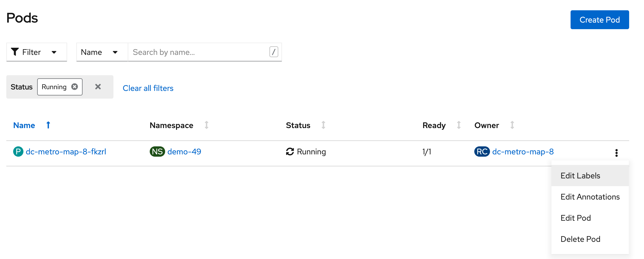Toggle Name column sort arrow

tap(48, 125)
